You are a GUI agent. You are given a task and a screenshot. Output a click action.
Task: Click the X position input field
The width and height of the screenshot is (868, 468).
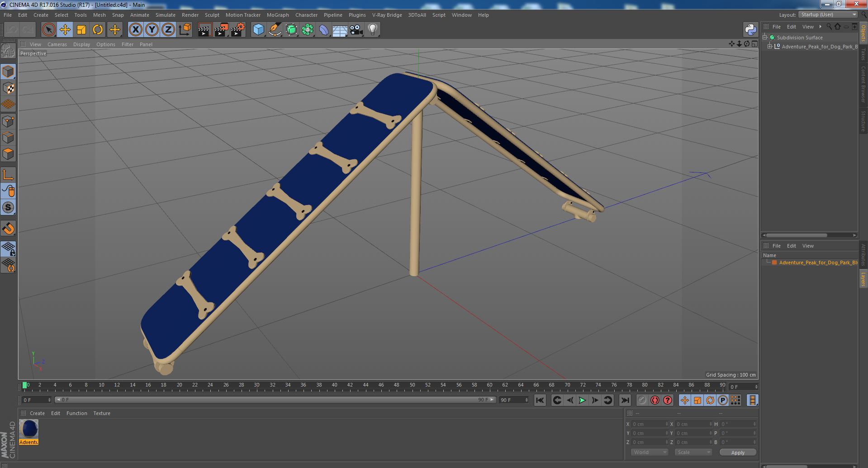click(650, 424)
